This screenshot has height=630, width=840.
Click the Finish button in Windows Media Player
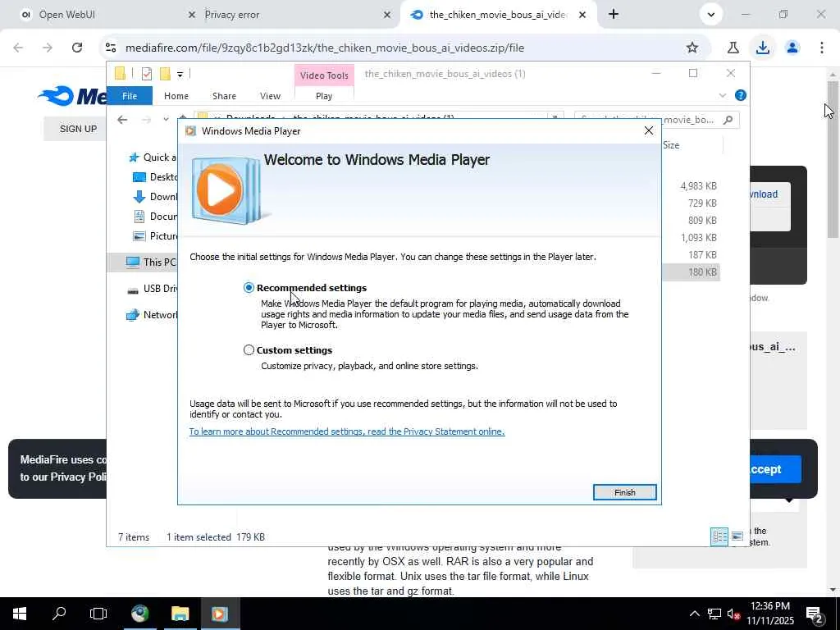[x=624, y=492]
